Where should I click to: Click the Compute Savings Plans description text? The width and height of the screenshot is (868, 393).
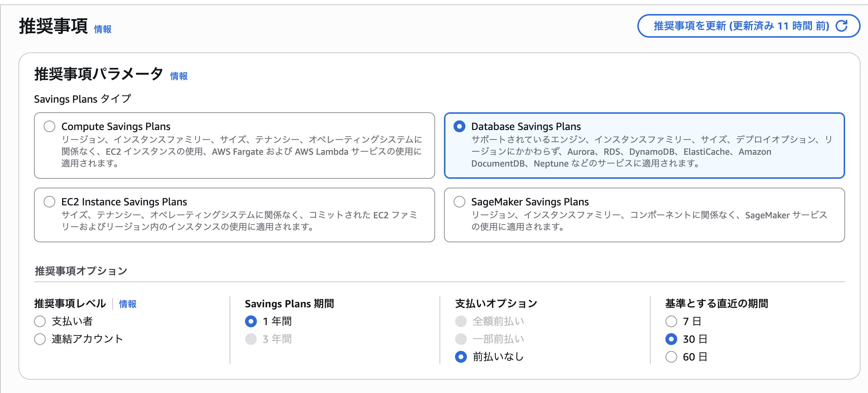[242, 151]
